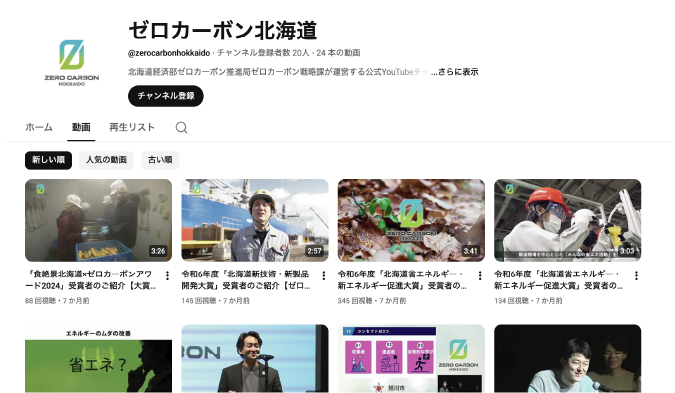Open the 3:41 autumn leaves video thumbnail
Screen dimensions: 675x393
(411, 220)
